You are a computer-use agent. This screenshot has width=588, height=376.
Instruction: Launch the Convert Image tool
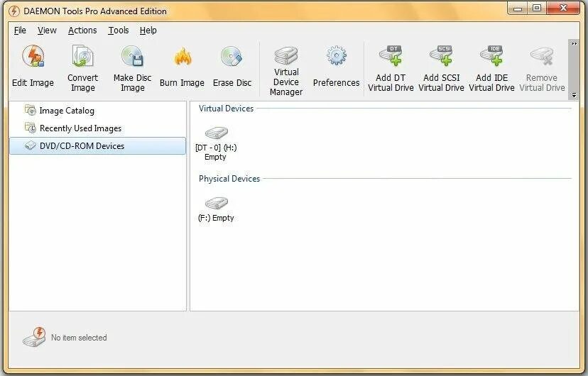coord(82,69)
